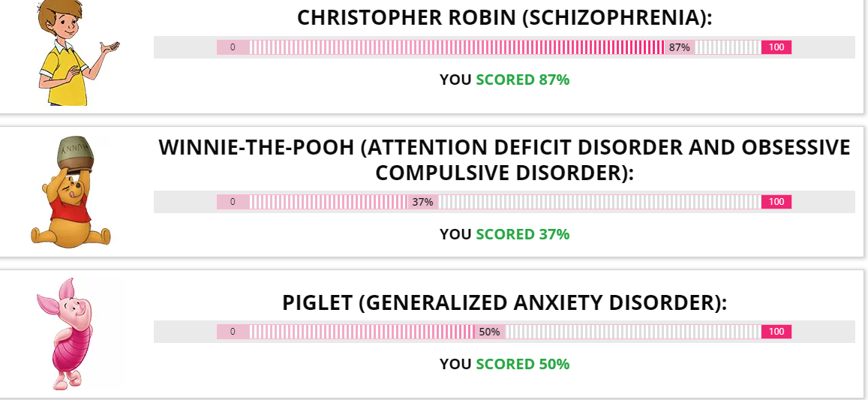Click the Christopher Robin character image

tap(79, 53)
